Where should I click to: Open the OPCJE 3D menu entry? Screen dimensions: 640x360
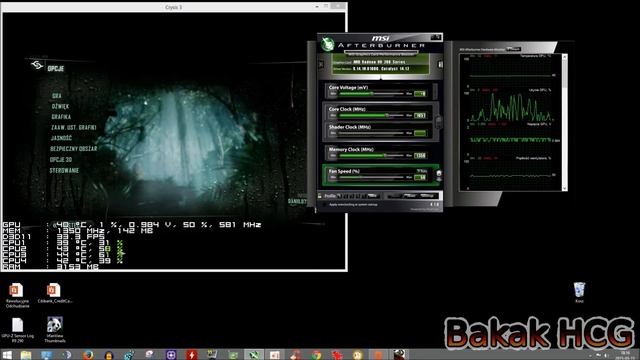pyautogui.click(x=61, y=160)
